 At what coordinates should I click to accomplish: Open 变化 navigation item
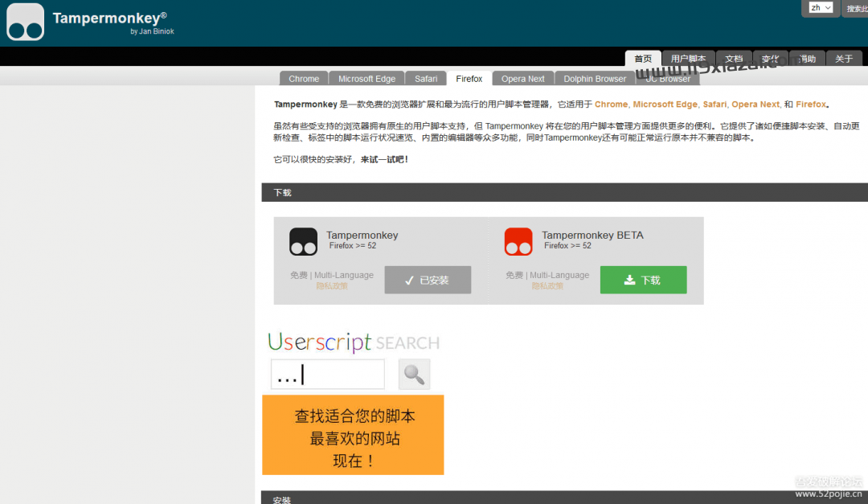pos(770,59)
